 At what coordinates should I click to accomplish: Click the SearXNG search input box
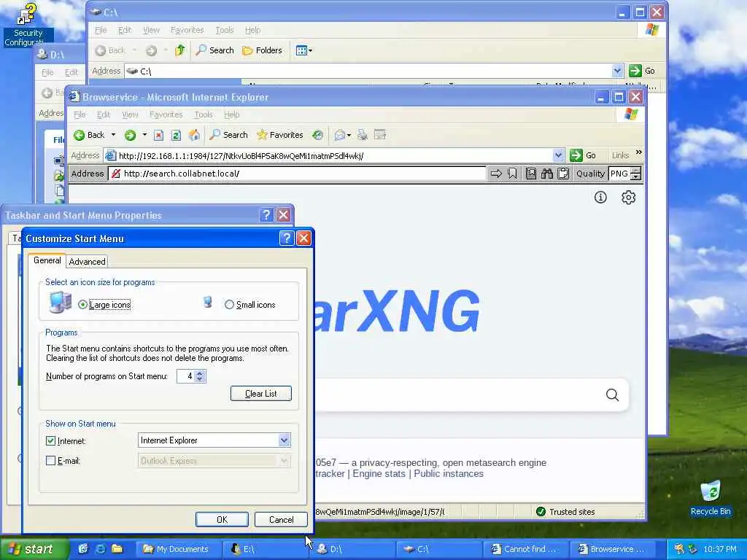coord(457,394)
